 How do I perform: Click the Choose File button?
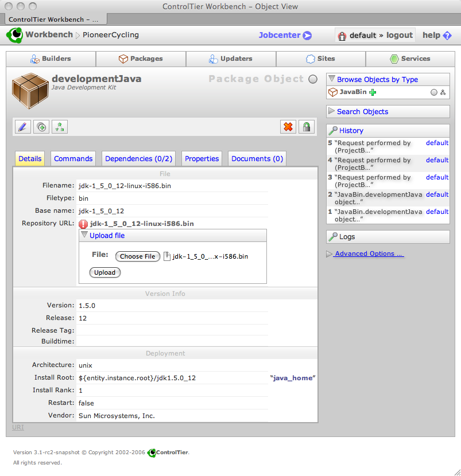tap(138, 256)
